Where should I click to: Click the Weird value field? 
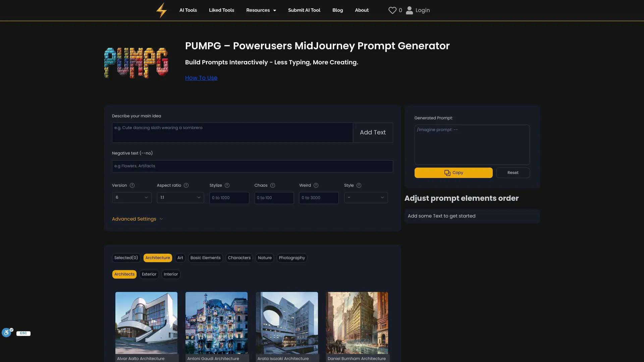click(319, 198)
